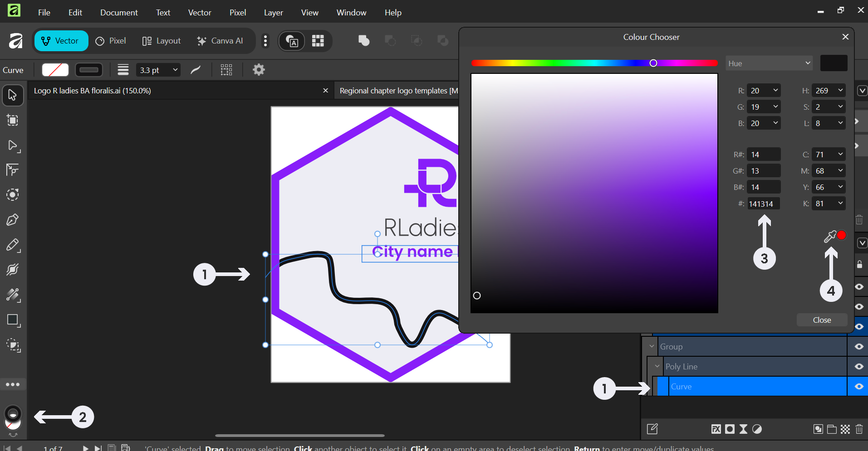Screen dimensions: 868x451
Task: Click the fill colour swatch in context toolbar
Action: point(55,70)
